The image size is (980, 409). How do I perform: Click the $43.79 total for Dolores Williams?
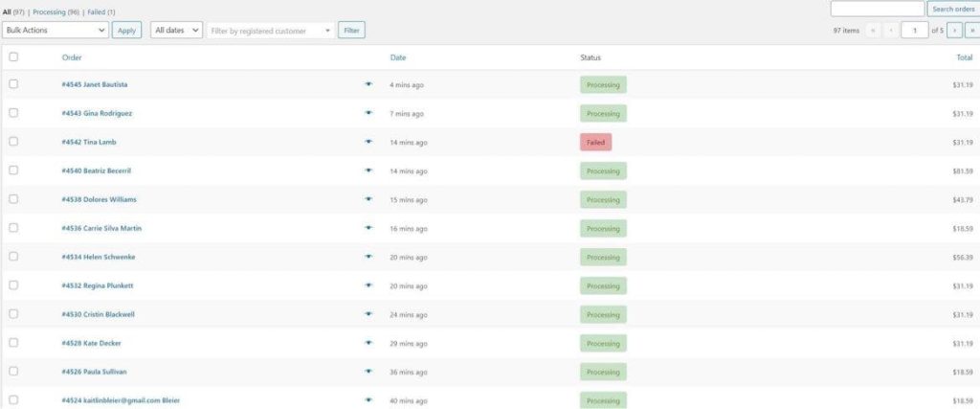coord(963,199)
